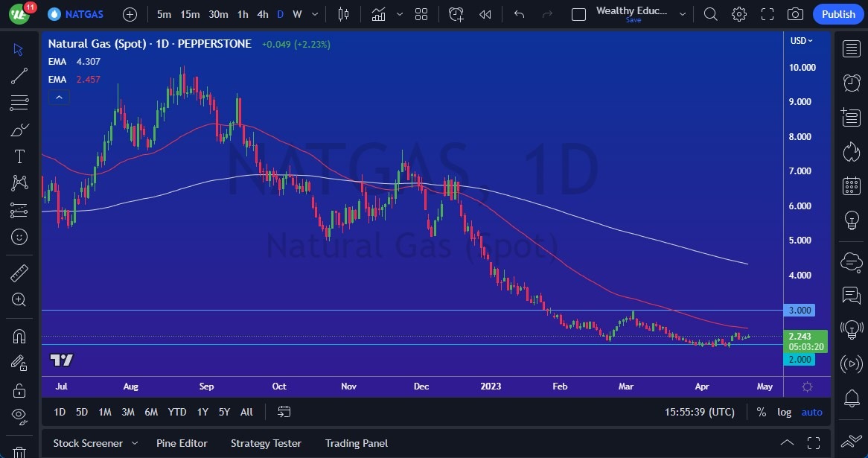Toggle auto scale mode
Screen dimensions: 868x458
(811, 412)
